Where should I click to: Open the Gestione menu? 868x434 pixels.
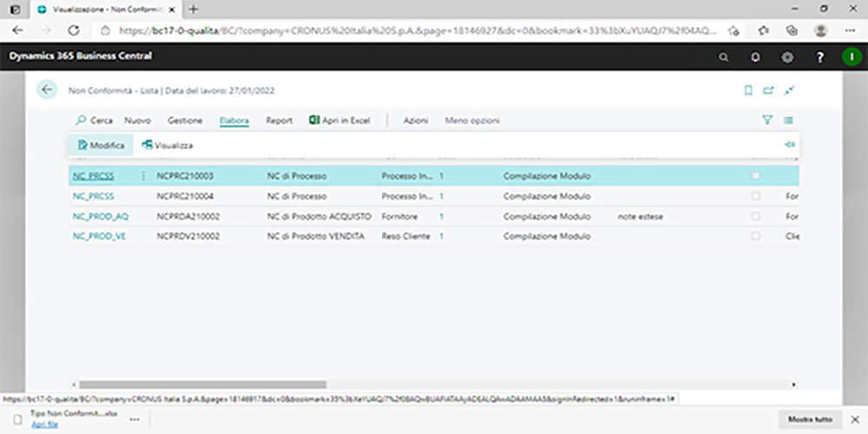(185, 121)
